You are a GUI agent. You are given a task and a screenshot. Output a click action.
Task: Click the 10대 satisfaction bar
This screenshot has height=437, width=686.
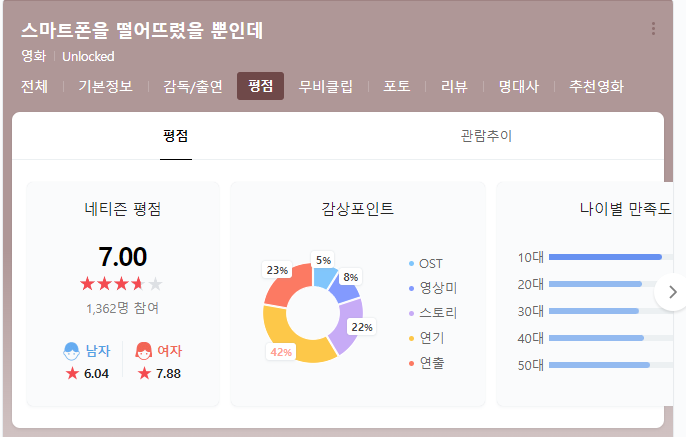click(x=611, y=257)
